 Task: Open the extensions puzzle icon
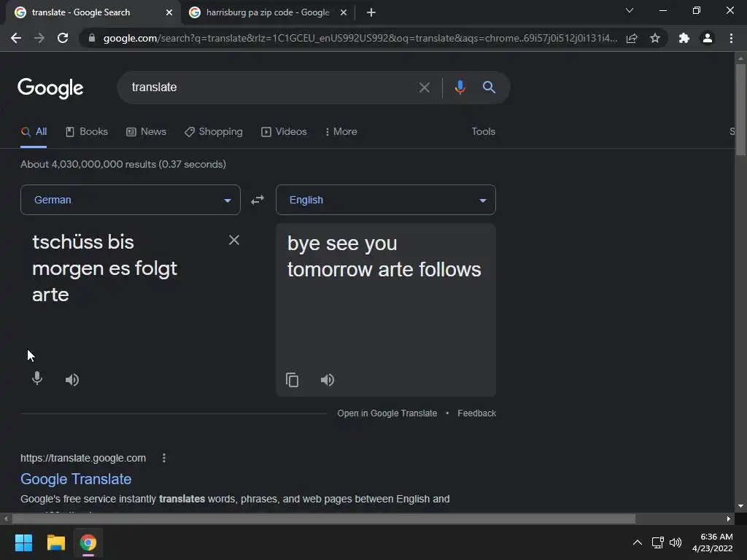point(684,38)
